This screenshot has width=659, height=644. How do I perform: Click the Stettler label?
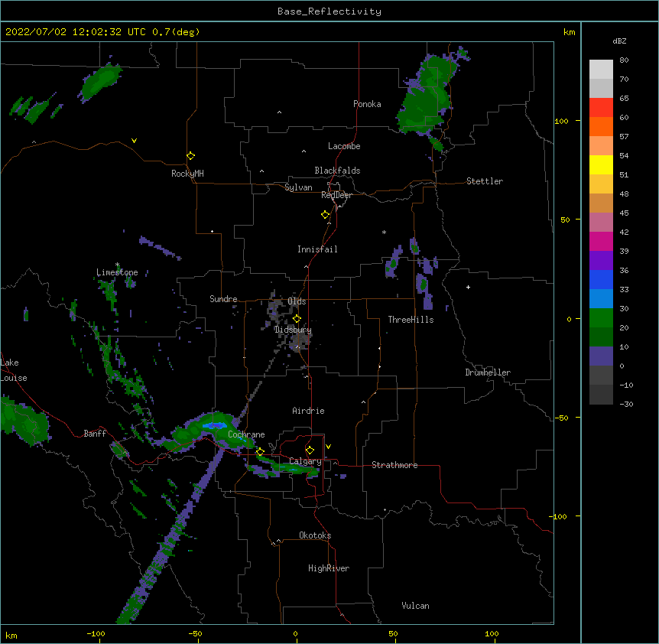(485, 181)
